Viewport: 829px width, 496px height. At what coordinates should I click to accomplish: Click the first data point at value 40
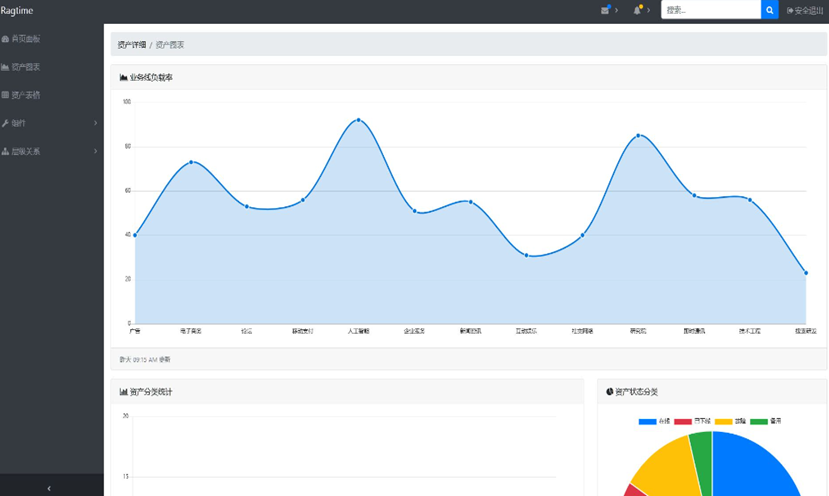pyautogui.click(x=135, y=235)
